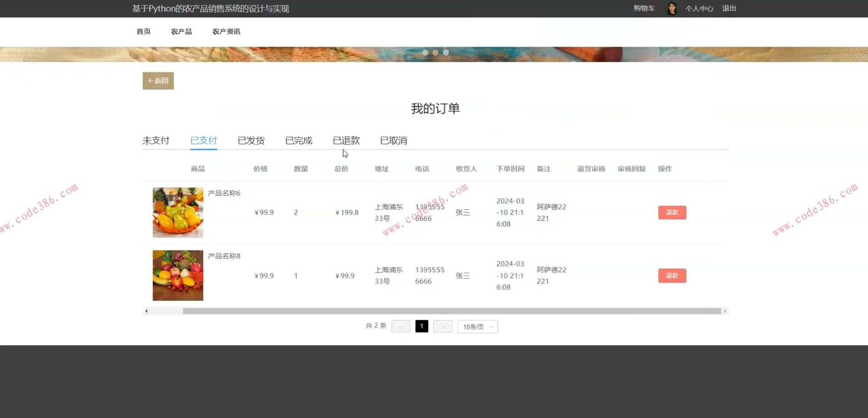The width and height of the screenshot is (868, 418).
Task: Switch to the 未支付 order tab
Action: click(156, 140)
